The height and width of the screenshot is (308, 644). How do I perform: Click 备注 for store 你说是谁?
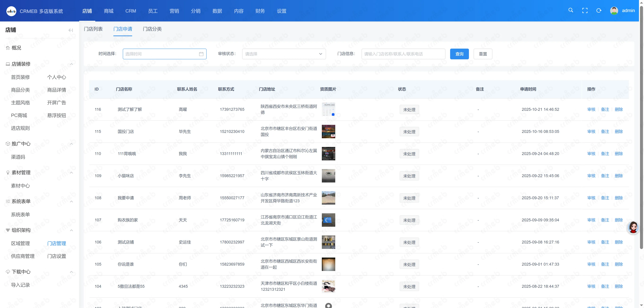605,264
